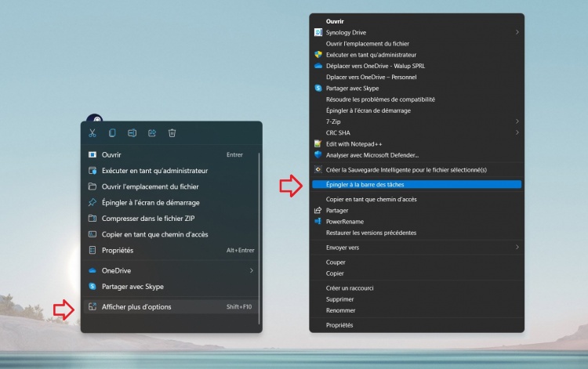The width and height of the screenshot is (588, 369).
Task: Click the left menu's vertical scrollbar
Action: click(259, 238)
